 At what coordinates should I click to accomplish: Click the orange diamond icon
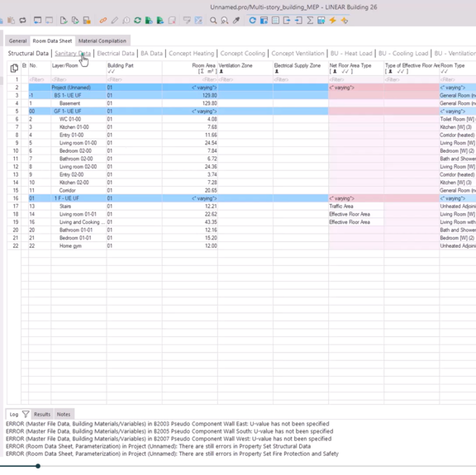[x=345, y=21]
